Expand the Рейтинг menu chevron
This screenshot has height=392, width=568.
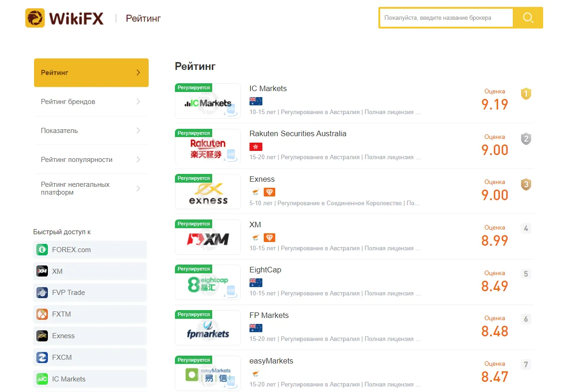[138, 73]
